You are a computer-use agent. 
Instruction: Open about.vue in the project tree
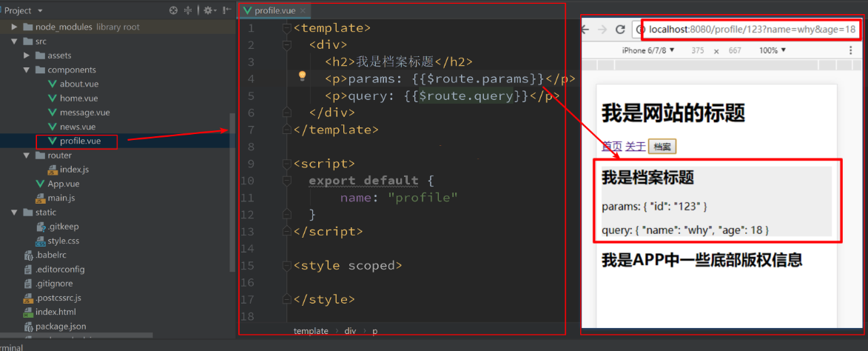pyautogui.click(x=73, y=84)
